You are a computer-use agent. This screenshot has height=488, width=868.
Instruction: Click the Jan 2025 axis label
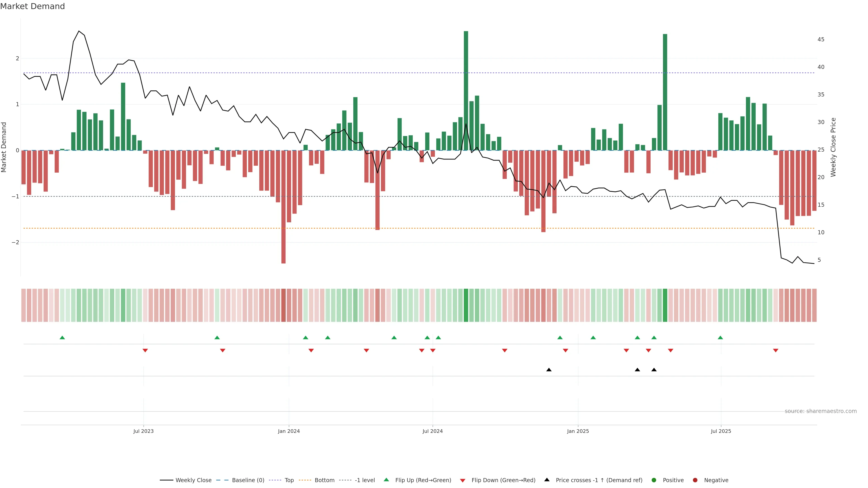[x=578, y=431]
